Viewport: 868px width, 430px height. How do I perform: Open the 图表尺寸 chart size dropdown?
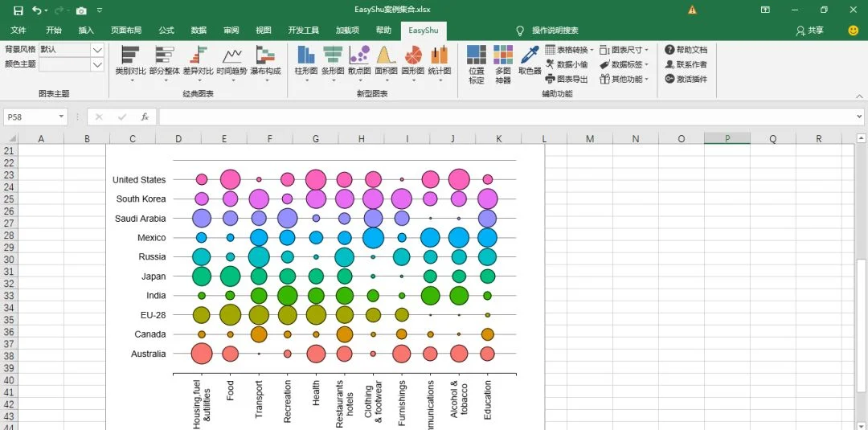[624, 50]
